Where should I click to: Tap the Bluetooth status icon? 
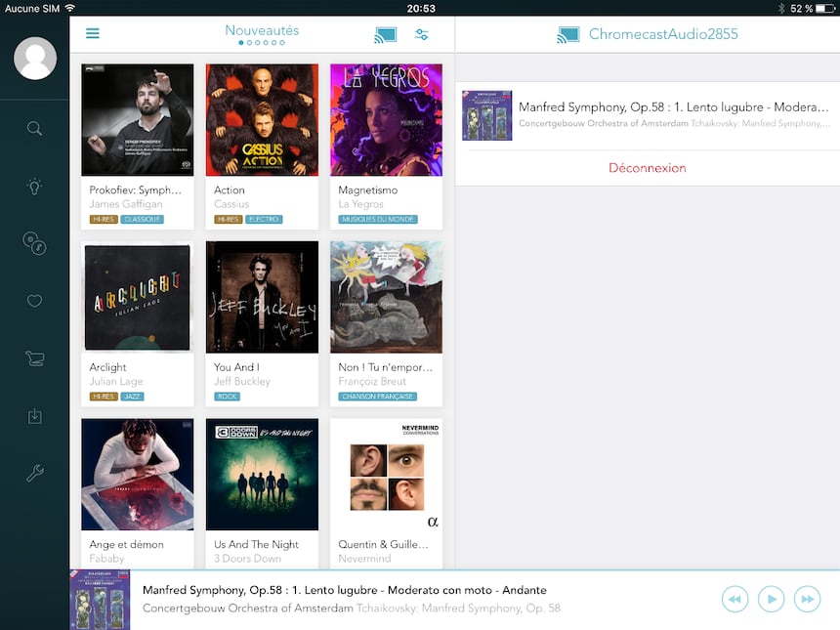click(x=781, y=9)
